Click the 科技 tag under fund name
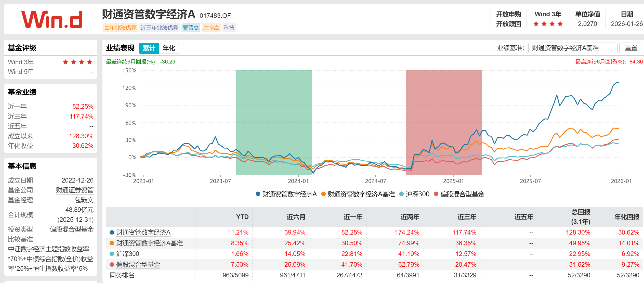 pos(229,28)
